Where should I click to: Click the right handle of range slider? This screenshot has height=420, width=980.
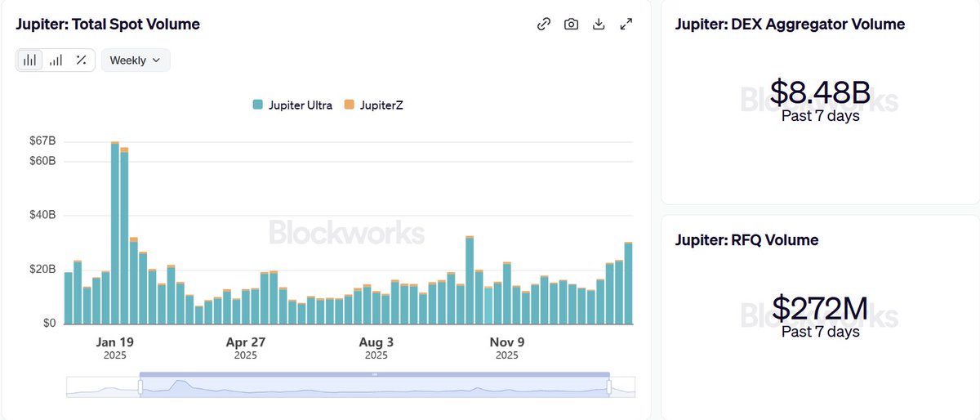coord(609,387)
